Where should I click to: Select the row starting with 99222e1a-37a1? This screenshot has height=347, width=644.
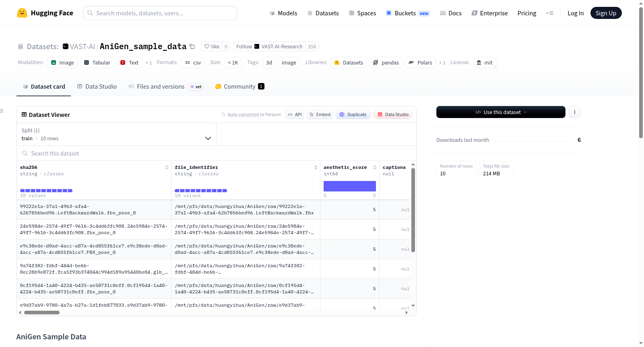(x=213, y=210)
